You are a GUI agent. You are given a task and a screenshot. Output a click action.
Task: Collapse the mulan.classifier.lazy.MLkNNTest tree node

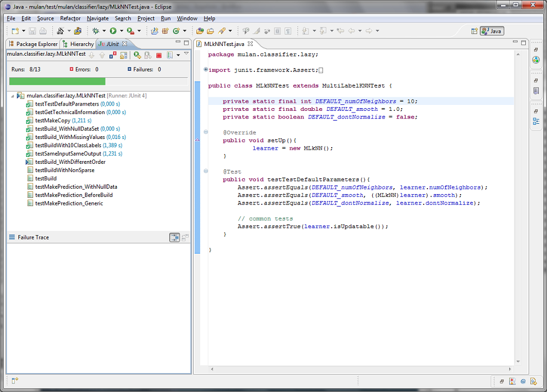pyautogui.click(x=11, y=96)
